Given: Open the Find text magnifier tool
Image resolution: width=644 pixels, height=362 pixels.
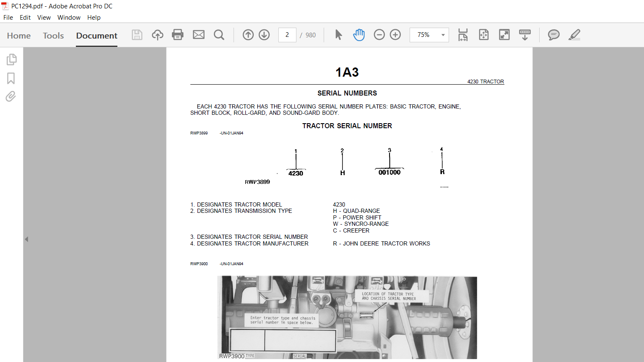Looking at the screenshot, I should tap(219, 35).
